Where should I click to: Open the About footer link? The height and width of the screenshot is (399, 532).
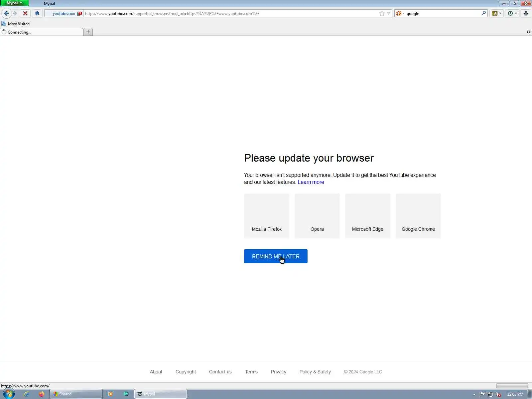[x=156, y=372]
